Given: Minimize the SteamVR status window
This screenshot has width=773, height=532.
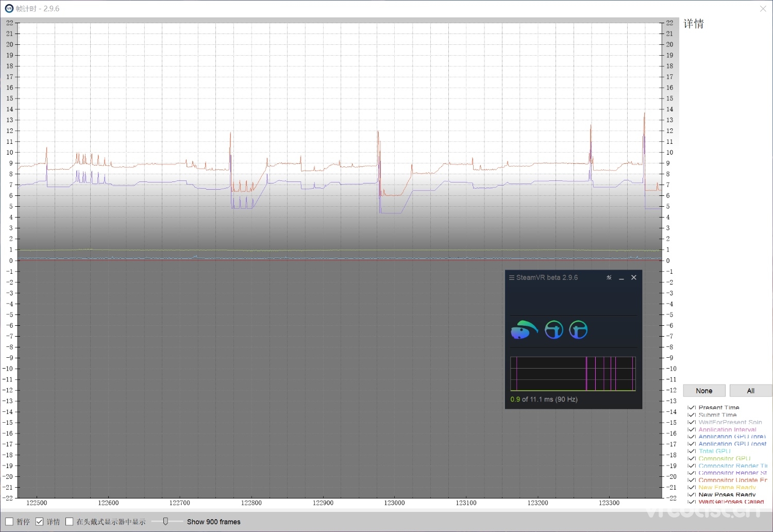Looking at the screenshot, I should (621, 278).
